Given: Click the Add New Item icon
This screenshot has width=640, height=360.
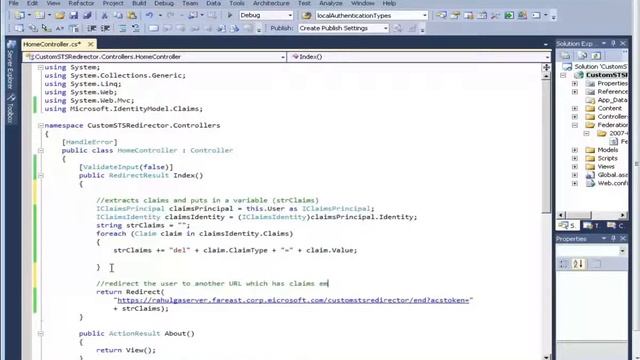Looking at the screenshot, I should (x=40, y=16).
